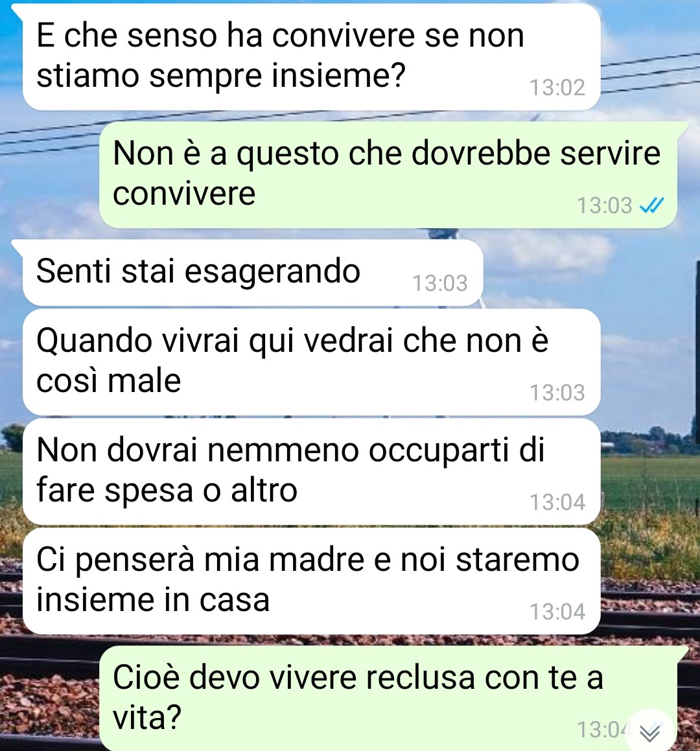This screenshot has width=700, height=751.
Task: Tap the 'insieme in casa' text line
Action: pos(153,599)
